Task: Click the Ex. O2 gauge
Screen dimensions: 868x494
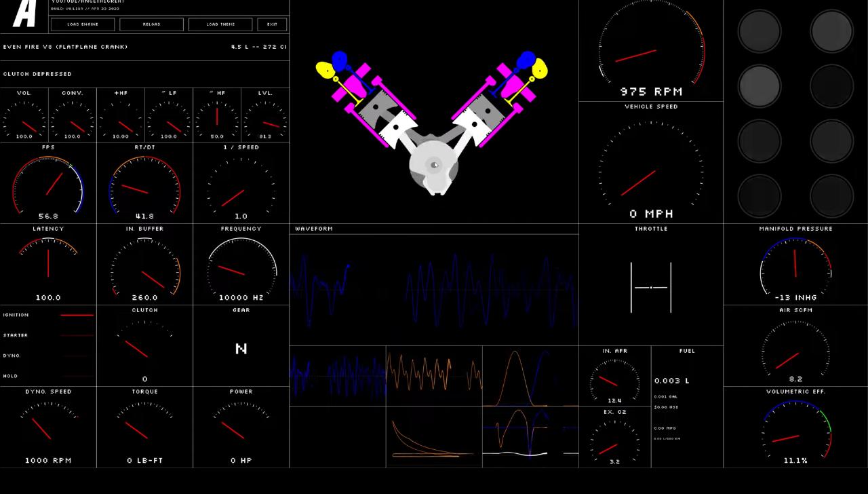Action: [615, 437]
